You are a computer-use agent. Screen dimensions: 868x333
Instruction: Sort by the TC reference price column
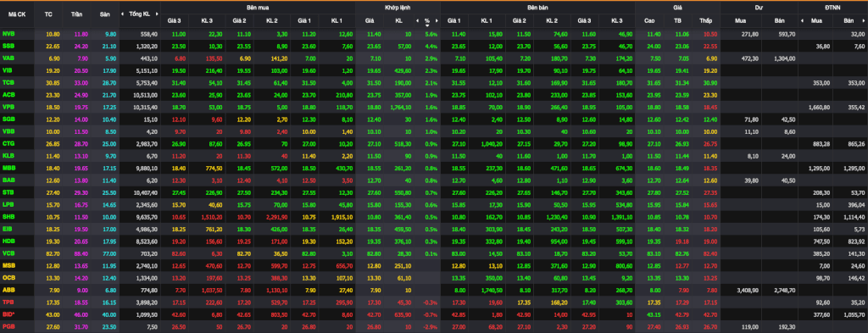48,14
